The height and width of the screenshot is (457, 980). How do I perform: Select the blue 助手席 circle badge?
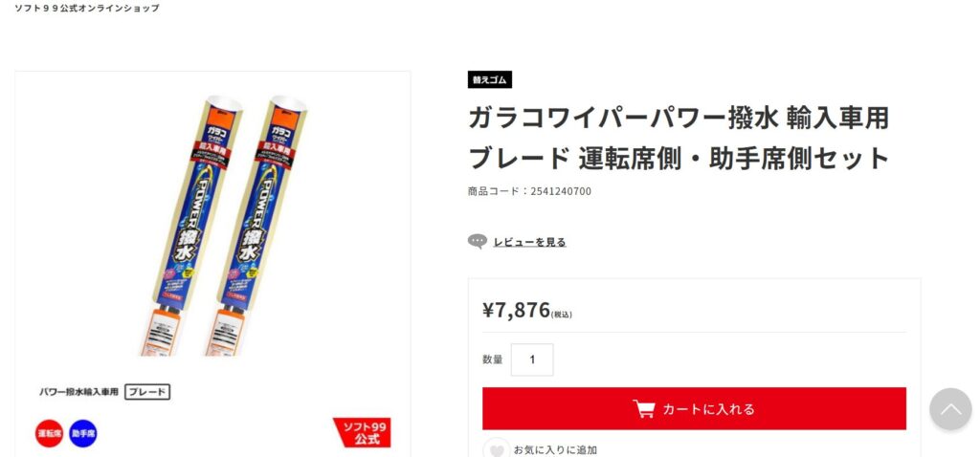tap(83, 433)
